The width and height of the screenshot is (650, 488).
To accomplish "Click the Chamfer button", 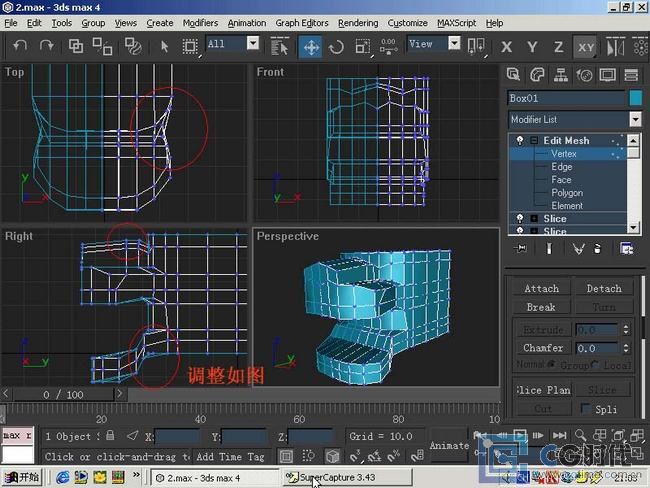I will click(543, 348).
